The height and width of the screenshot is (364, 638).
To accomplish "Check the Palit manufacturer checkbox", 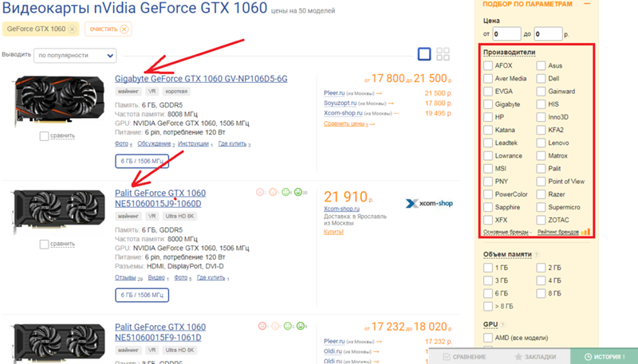I will tap(541, 169).
